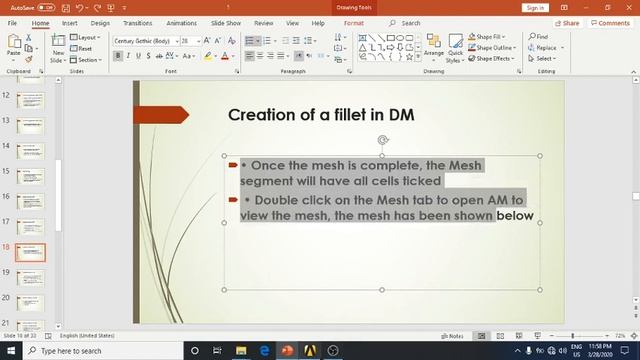640x360 pixels.
Task: Start Slide Show from status bar icon
Action: tap(538, 336)
